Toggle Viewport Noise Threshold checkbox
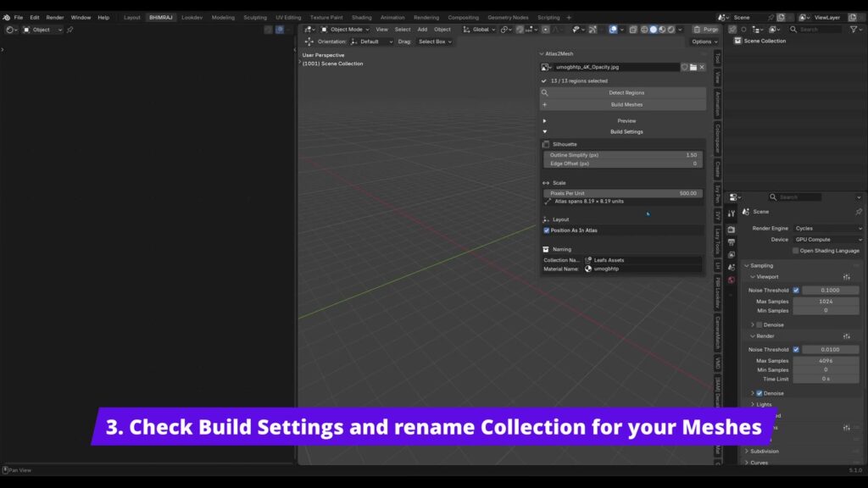The width and height of the screenshot is (868, 488). (x=796, y=290)
